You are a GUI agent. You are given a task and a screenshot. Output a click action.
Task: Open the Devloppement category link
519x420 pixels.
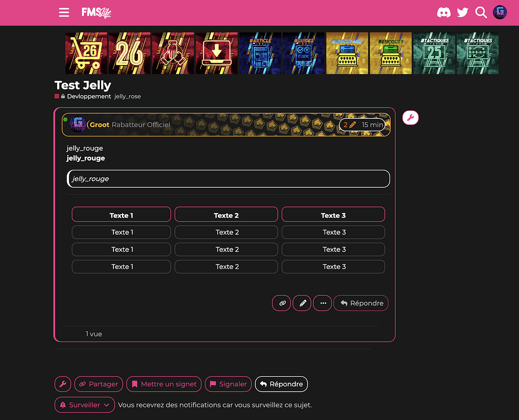point(88,96)
